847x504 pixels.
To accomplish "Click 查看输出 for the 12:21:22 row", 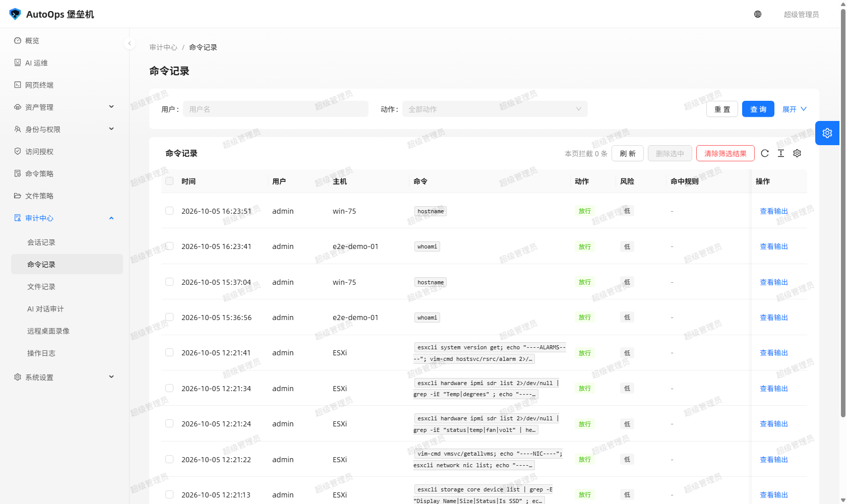I will click(x=774, y=459).
